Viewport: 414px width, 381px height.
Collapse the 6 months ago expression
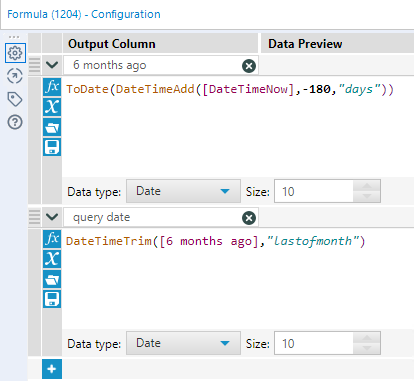[x=52, y=65]
